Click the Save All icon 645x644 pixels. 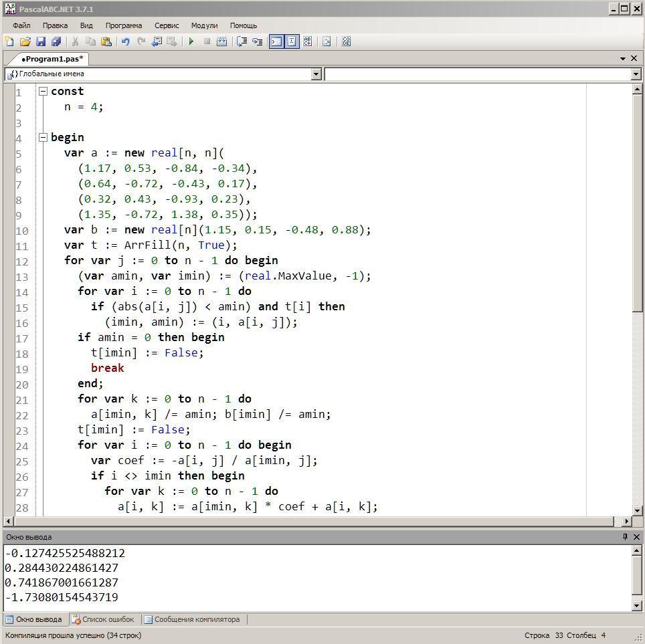[56, 41]
